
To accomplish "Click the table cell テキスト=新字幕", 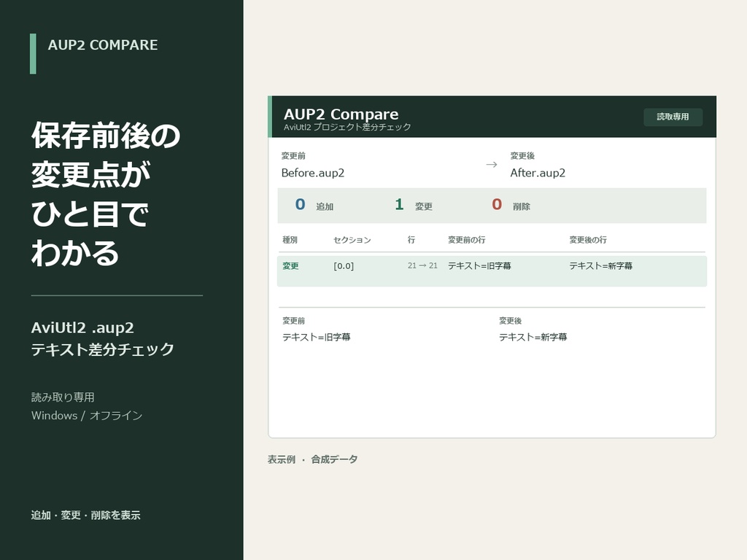I will coord(601,266).
